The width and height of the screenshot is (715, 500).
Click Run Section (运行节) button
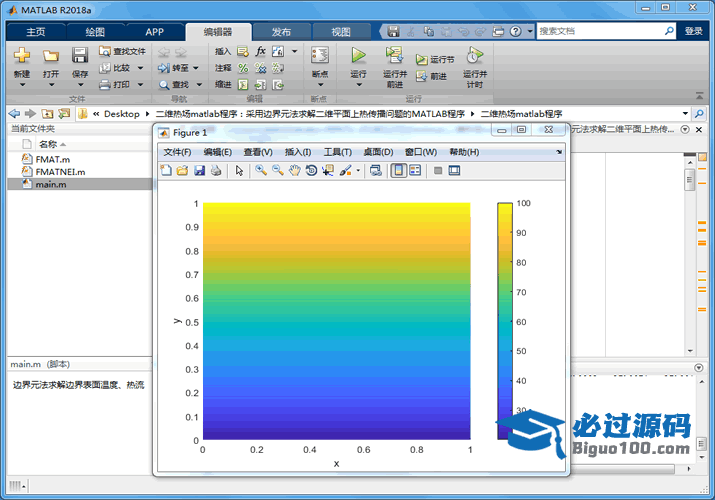click(x=435, y=60)
